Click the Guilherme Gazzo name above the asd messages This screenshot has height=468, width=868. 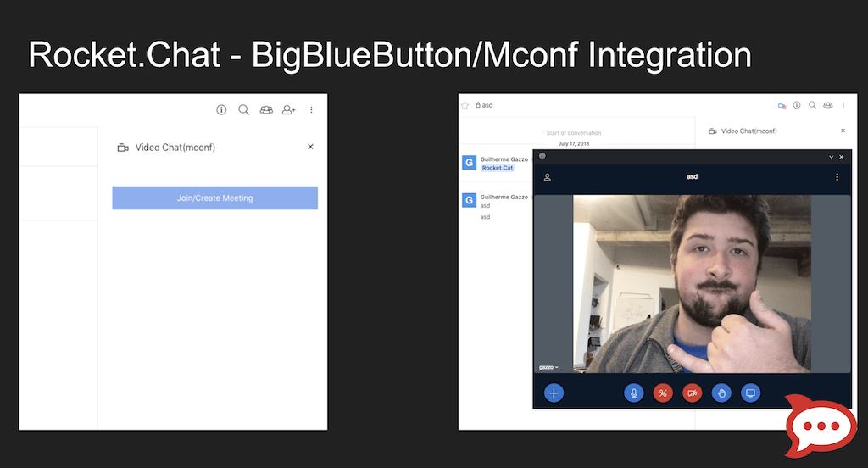(x=504, y=198)
